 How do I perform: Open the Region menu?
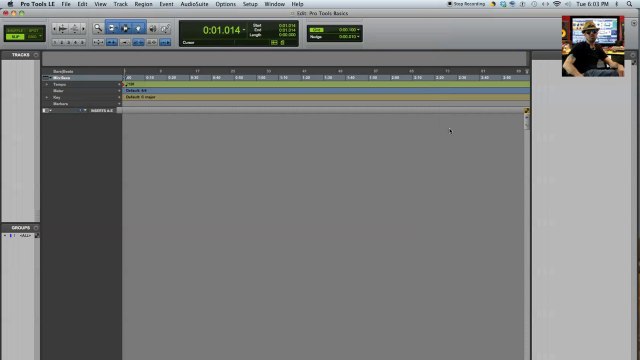point(143,4)
